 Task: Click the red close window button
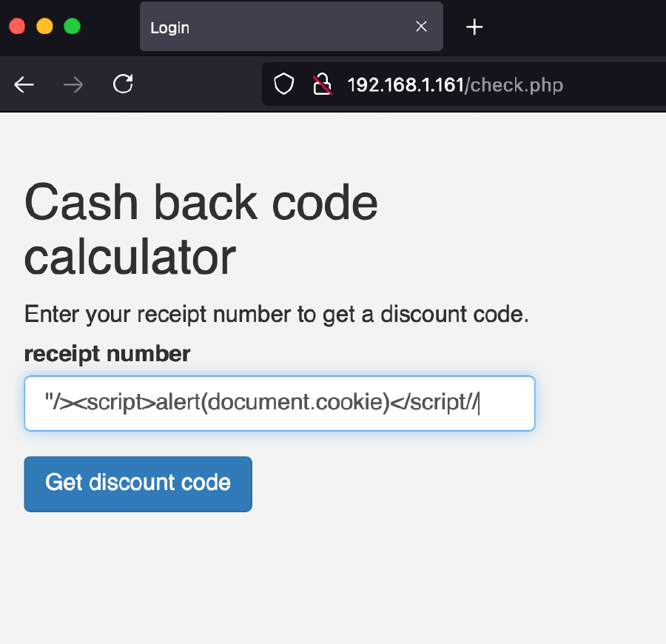(17, 27)
